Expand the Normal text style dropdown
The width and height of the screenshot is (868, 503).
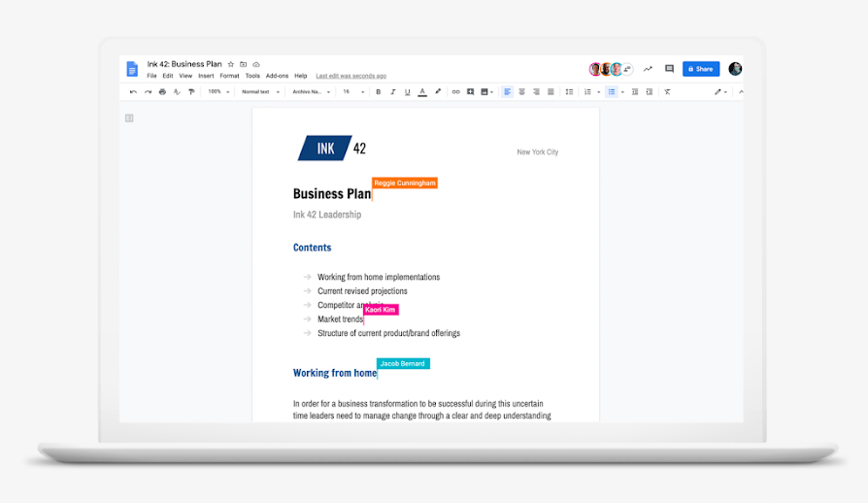(260, 92)
